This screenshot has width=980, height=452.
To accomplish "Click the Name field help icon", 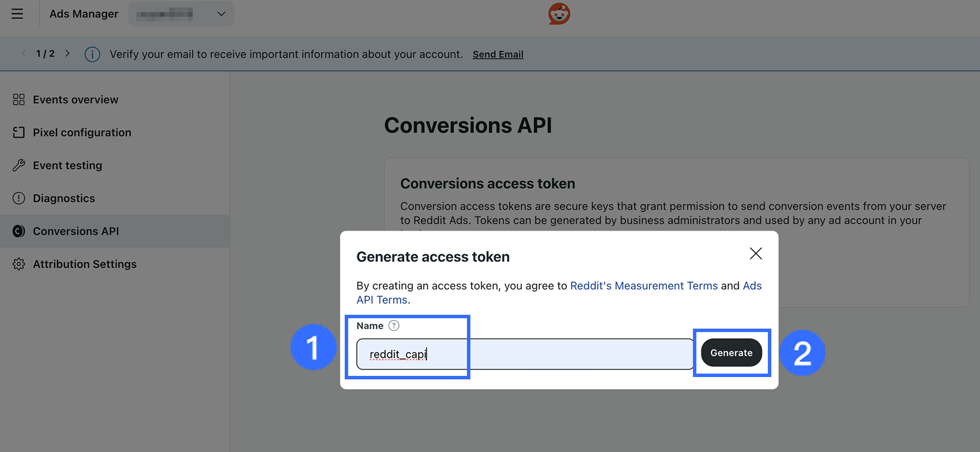I will point(394,326).
